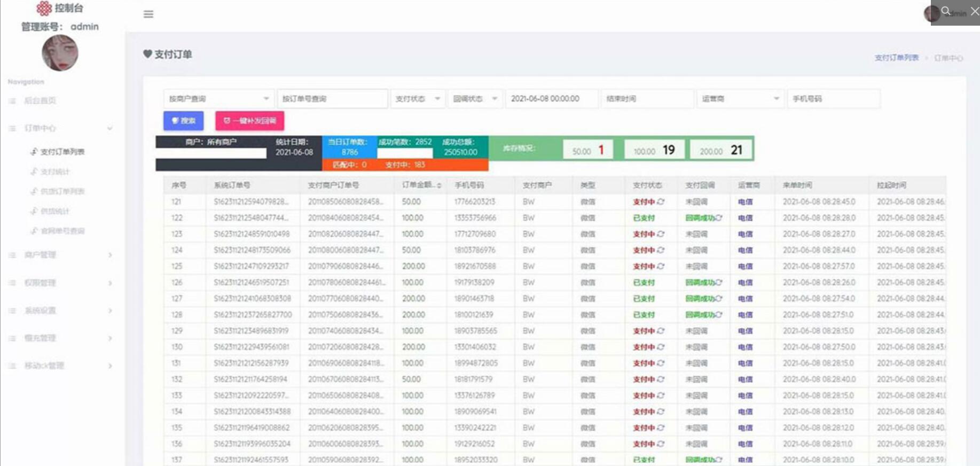Select 支付统计 in the sidebar
This screenshot has height=466, width=980.
[x=55, y=172]
